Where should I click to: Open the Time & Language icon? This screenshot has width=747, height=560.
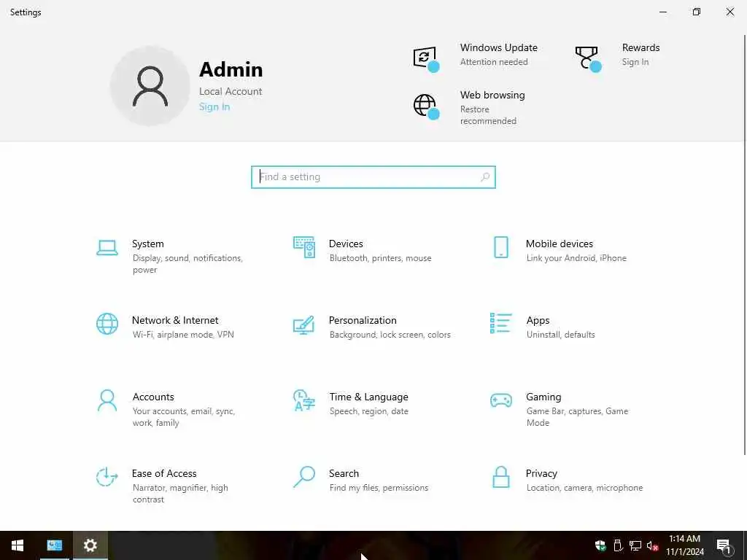click(x=304, y=400)
